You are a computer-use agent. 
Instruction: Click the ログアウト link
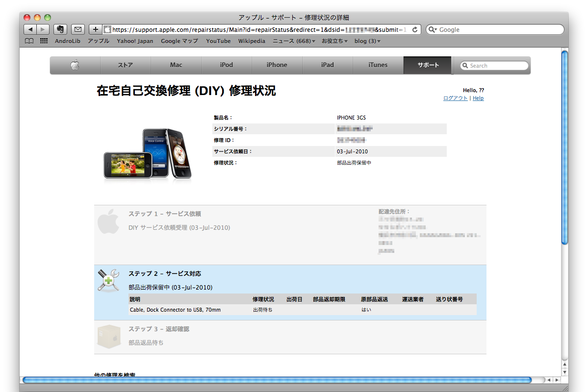pos(455,98)
